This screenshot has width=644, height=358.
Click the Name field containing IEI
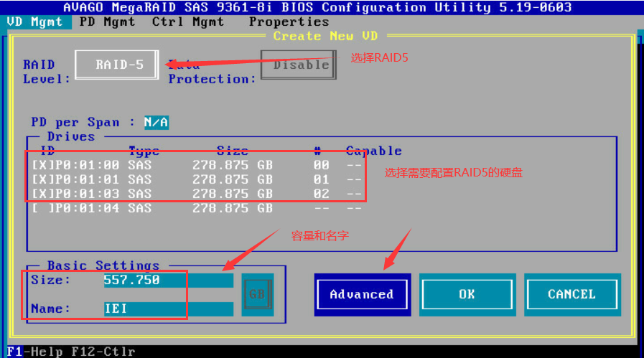tap(169, 308)
